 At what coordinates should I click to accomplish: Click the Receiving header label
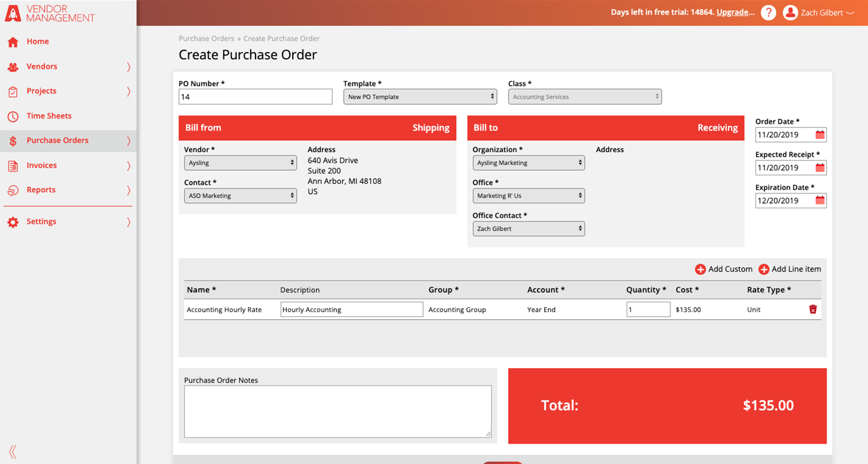click(x=718, y=128)
